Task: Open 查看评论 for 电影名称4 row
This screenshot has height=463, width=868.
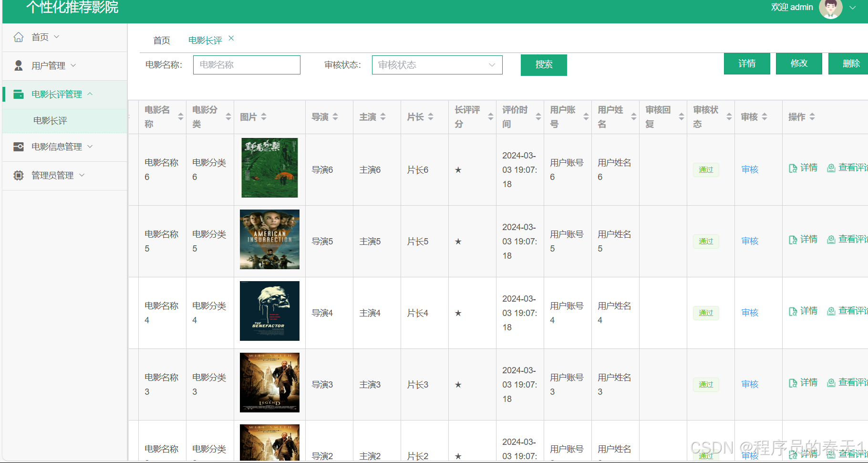Action: tap(847, 311)
